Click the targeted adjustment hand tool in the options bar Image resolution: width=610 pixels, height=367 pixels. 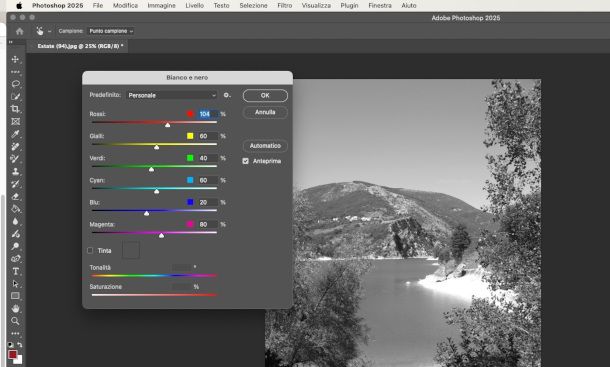(x=40, y=31)
